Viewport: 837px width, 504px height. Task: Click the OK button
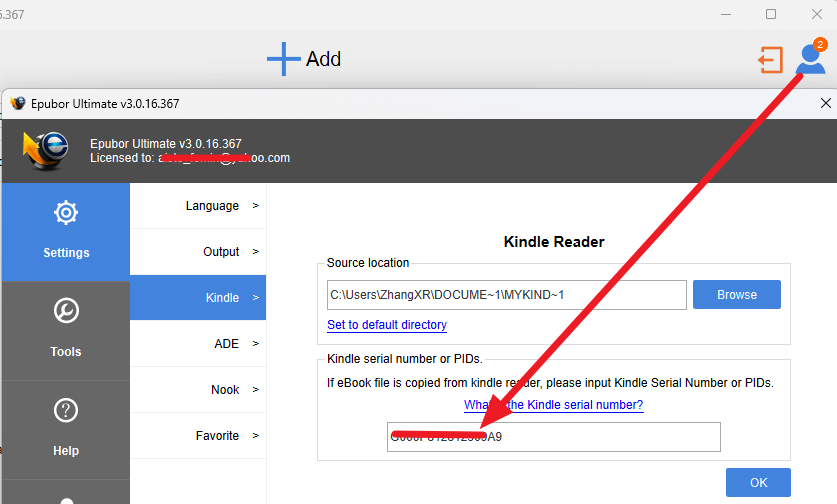tap(758, 483)
